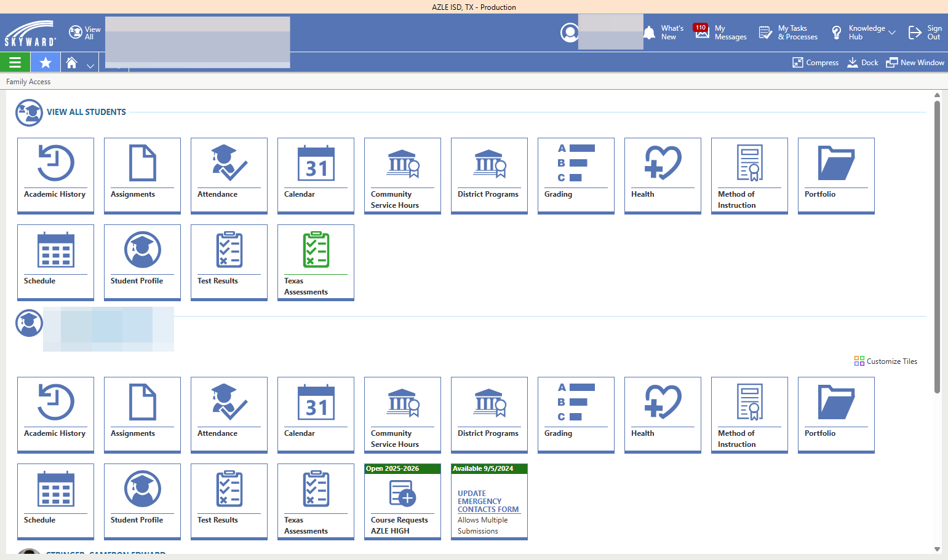Open the green hamburger main menu

[15, 62]
